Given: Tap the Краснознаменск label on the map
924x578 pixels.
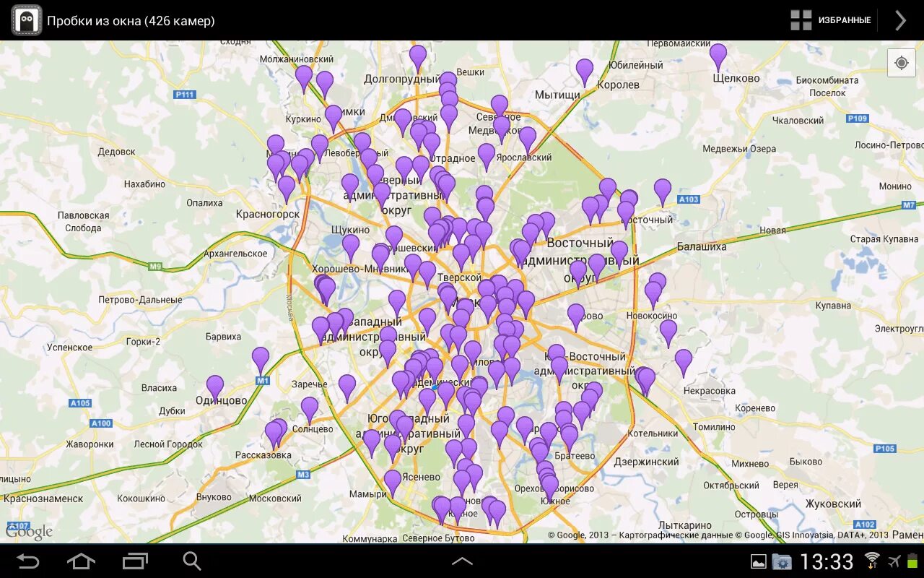Looking at the screenshot, I should click(x=43, y=499).
